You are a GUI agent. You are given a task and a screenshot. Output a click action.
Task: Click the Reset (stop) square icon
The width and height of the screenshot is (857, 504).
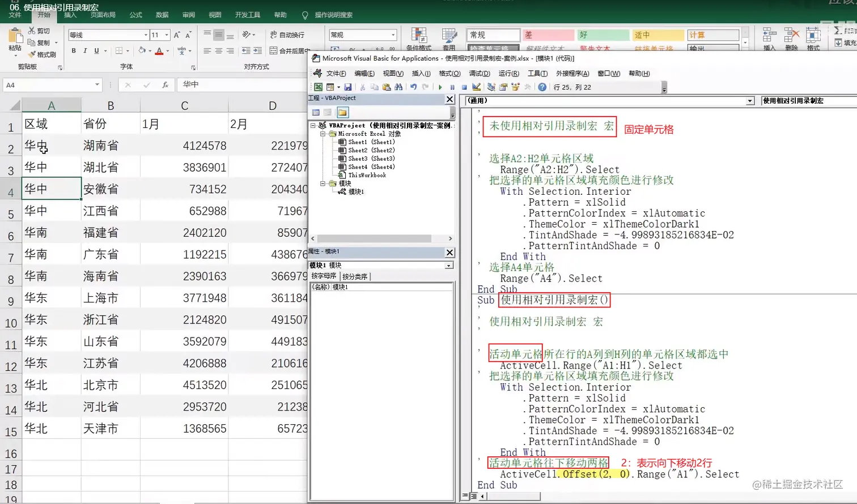(x=464, y=87)
